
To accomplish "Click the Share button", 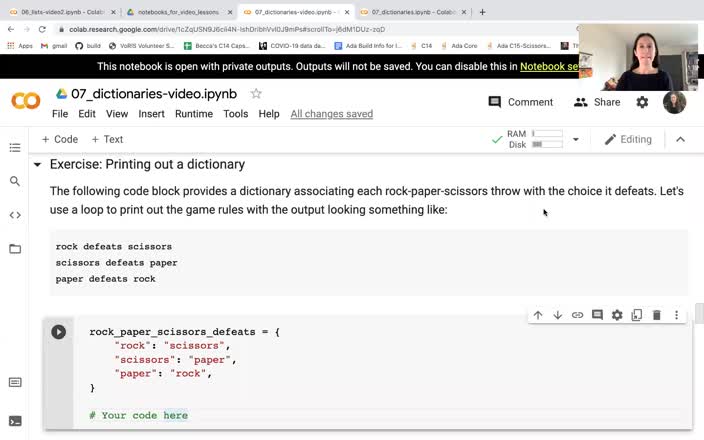I will tap(597, 102).
